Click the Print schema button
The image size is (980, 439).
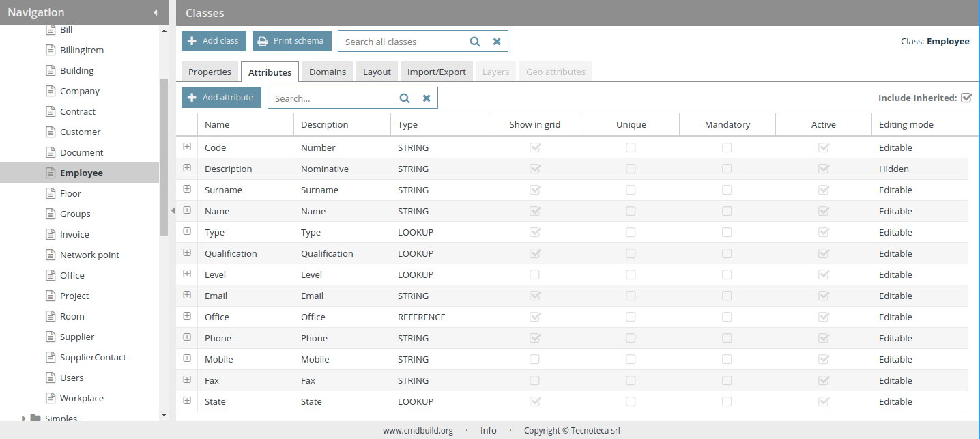pos(291,41)
